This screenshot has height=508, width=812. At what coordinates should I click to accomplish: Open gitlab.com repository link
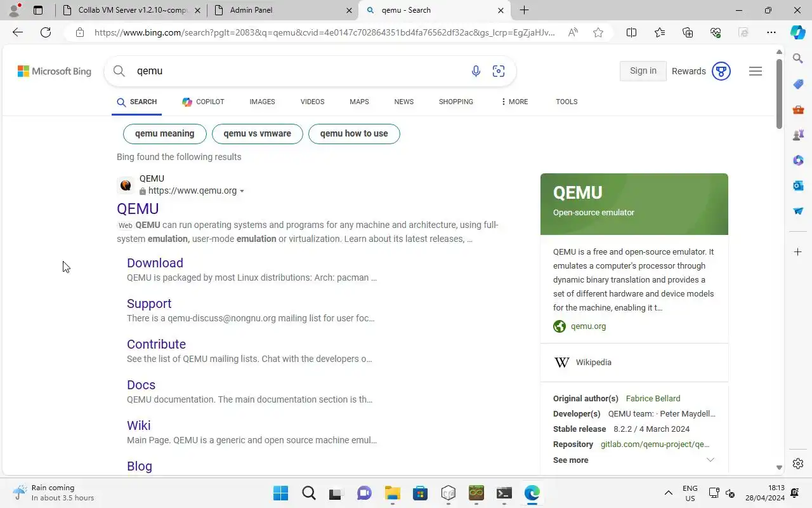click(655, 444)
